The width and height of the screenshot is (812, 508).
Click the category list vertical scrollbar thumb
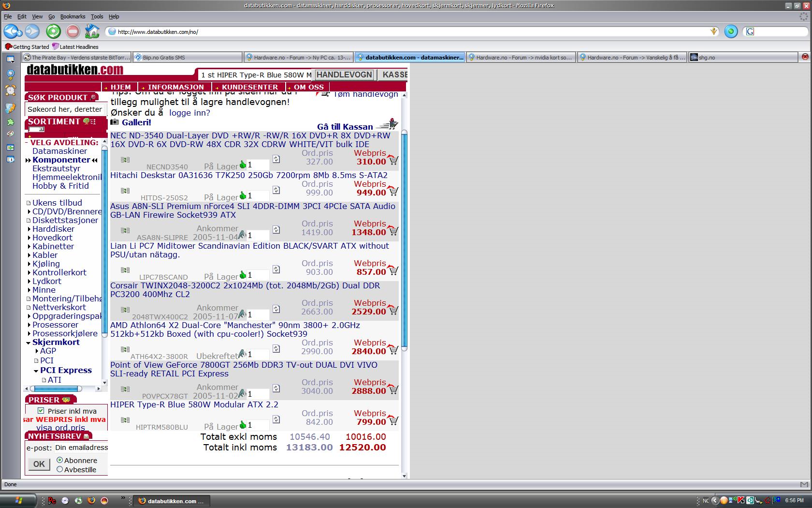pos(104,242)
